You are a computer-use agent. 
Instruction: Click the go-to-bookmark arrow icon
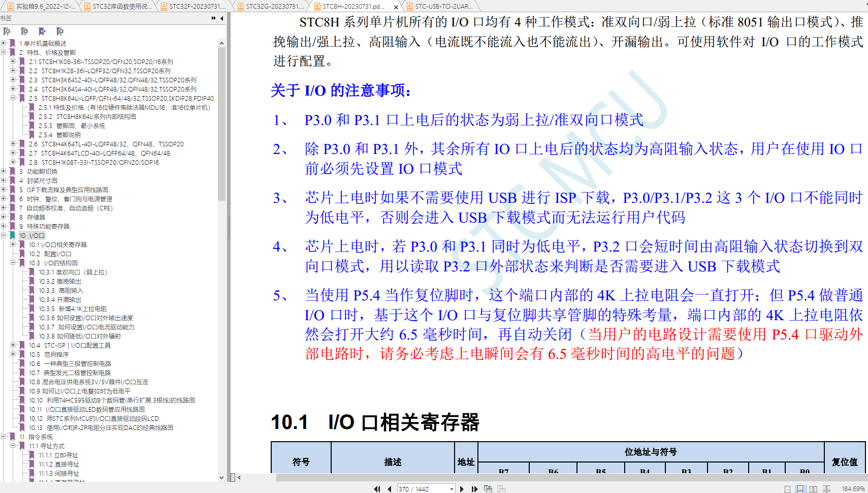(42, 32)
